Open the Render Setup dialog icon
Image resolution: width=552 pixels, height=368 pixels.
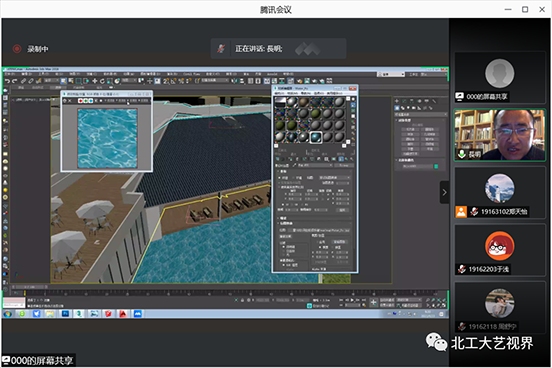pyautogui.click(x=299, y=81)
